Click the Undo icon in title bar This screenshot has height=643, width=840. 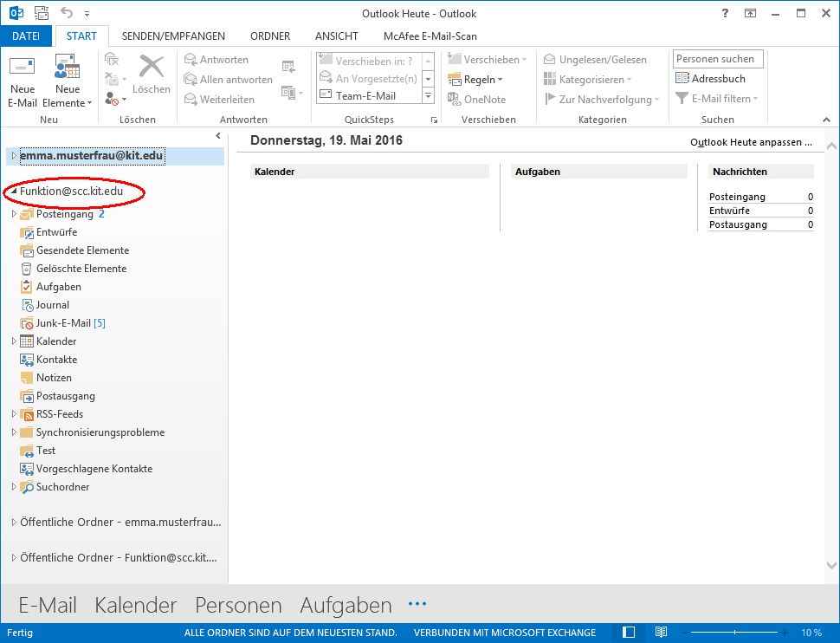pos(67,13)
